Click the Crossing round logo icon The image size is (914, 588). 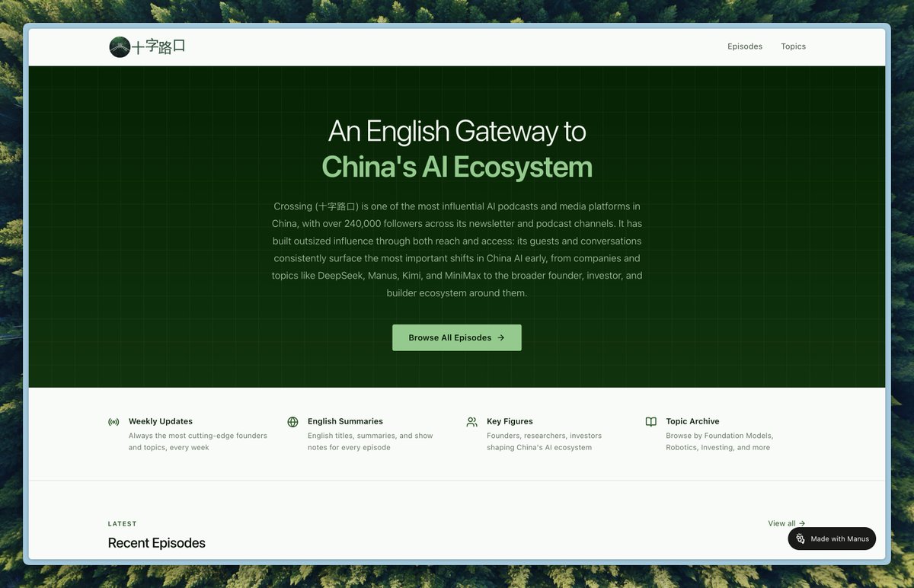point(120,46)
